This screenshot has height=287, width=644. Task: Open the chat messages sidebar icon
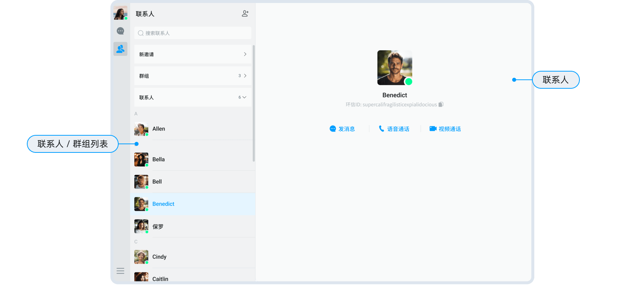(120, 31)
